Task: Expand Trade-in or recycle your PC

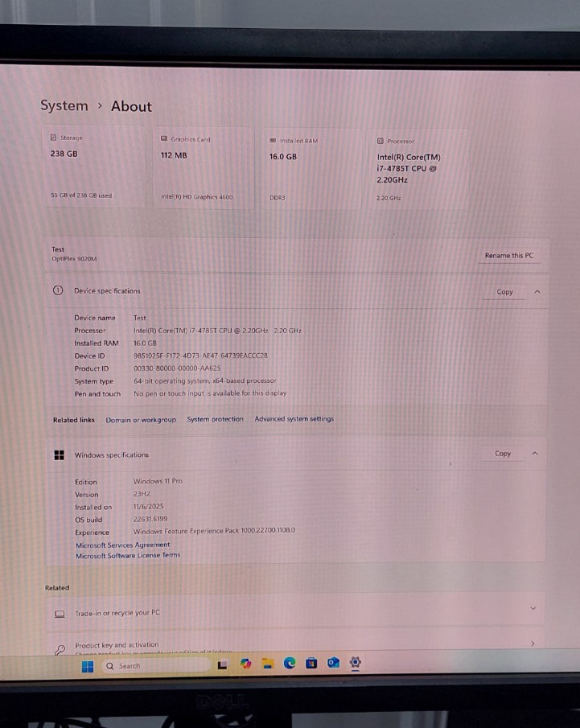Action: 533,608
